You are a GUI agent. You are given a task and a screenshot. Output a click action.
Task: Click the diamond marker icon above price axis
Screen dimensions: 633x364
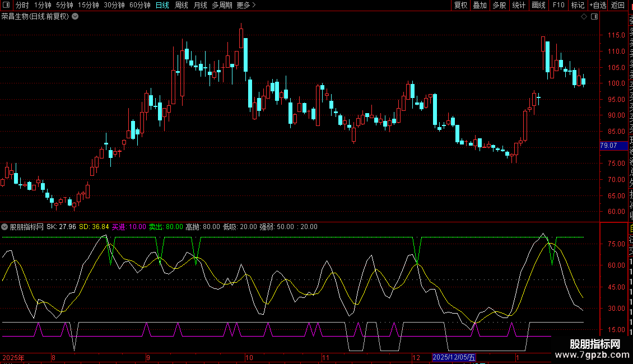tap(584, 17)
